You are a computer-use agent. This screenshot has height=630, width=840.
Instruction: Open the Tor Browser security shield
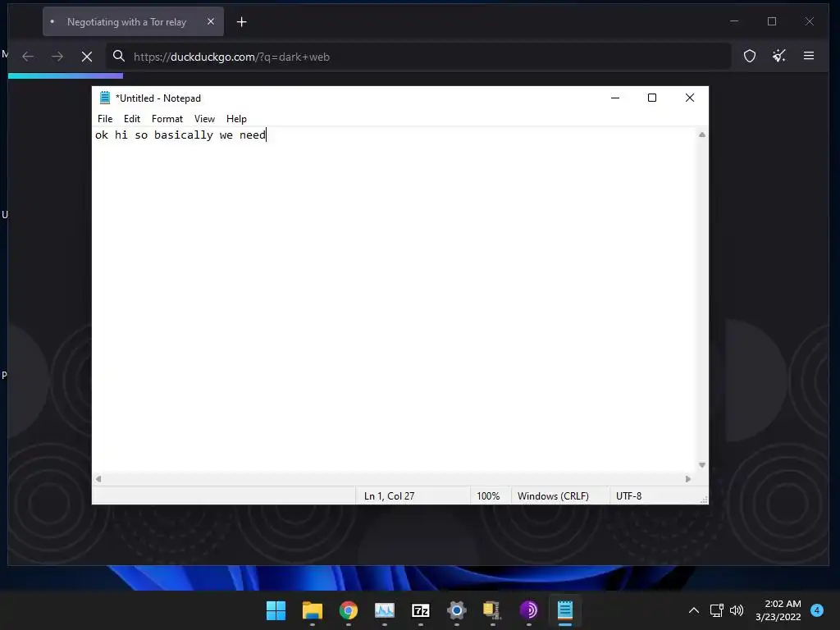[x=750, y=56]
